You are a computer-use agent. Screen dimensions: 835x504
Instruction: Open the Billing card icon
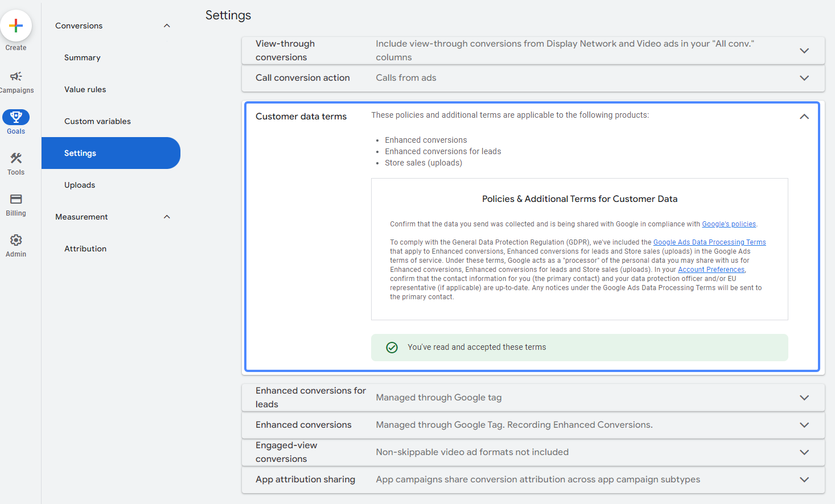coord(16,199)
